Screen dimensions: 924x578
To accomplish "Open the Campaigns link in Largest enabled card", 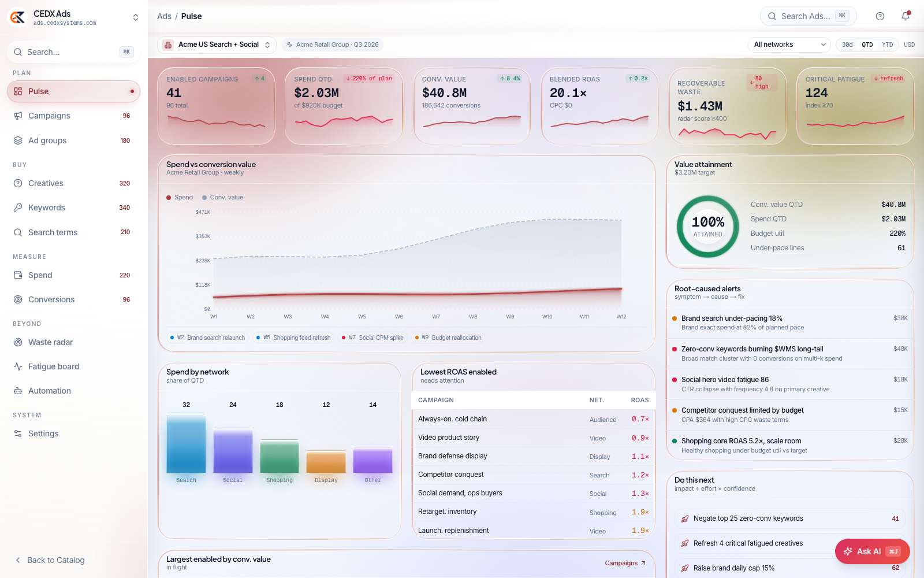I will click(625, 563).
